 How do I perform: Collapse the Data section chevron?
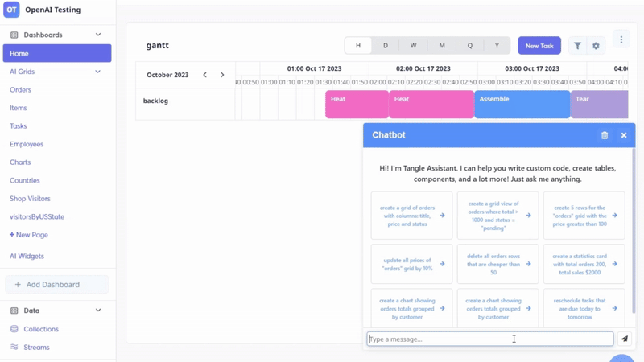[98, 311]
